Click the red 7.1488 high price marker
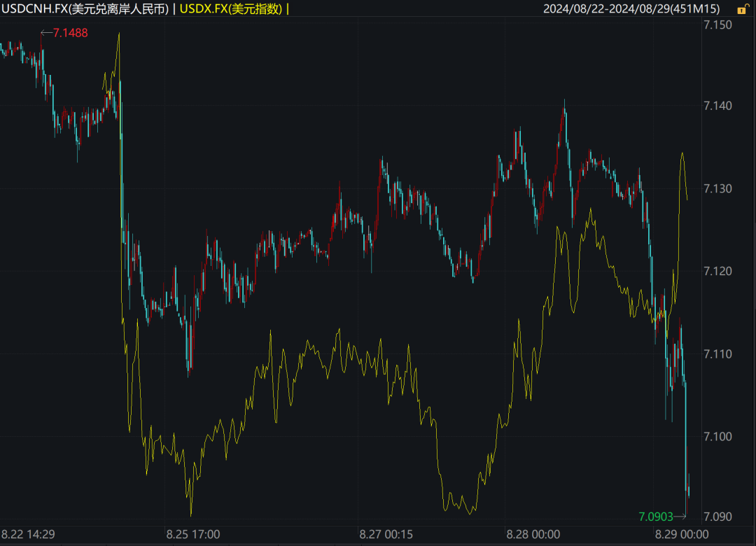The image size is (756, 546). point(71,32)
